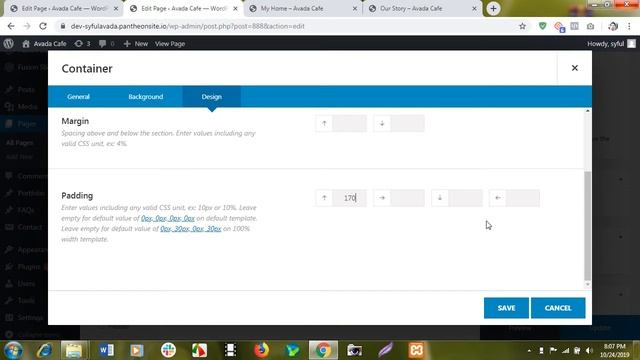Close the Container dialog with X

pyautogui.click(x=575, y=68)
